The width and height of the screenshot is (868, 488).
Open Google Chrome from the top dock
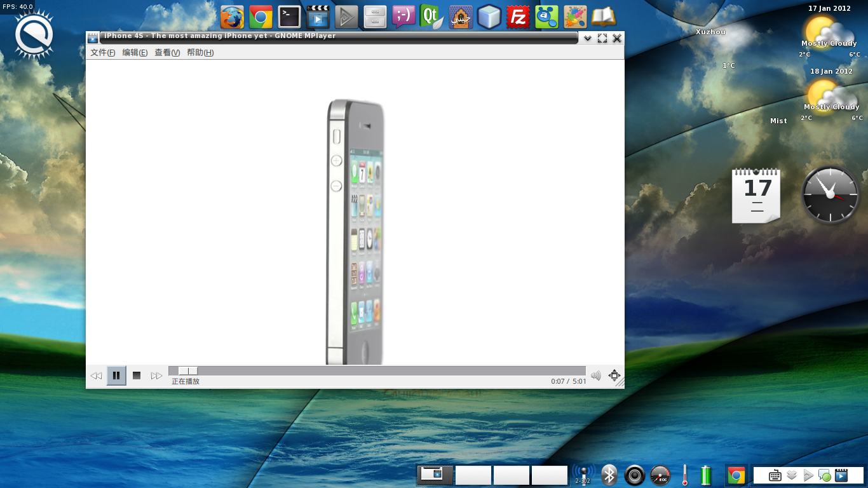[261, 17]
